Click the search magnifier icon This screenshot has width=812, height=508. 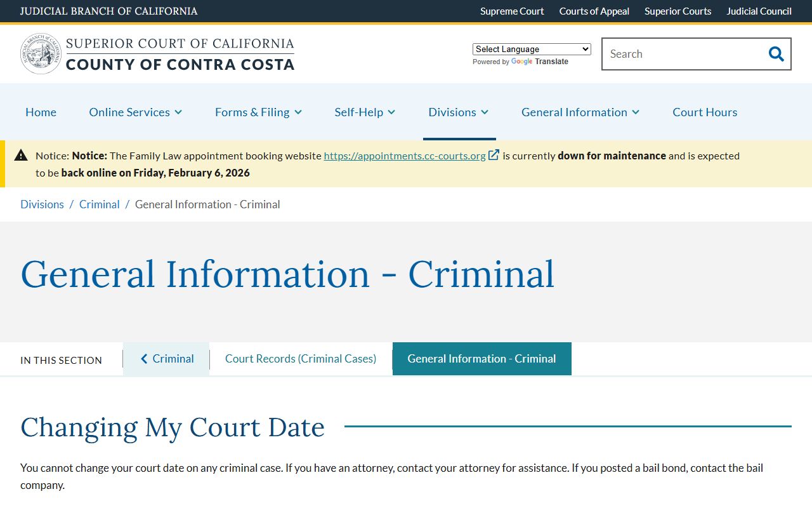(x=776, y=54)
